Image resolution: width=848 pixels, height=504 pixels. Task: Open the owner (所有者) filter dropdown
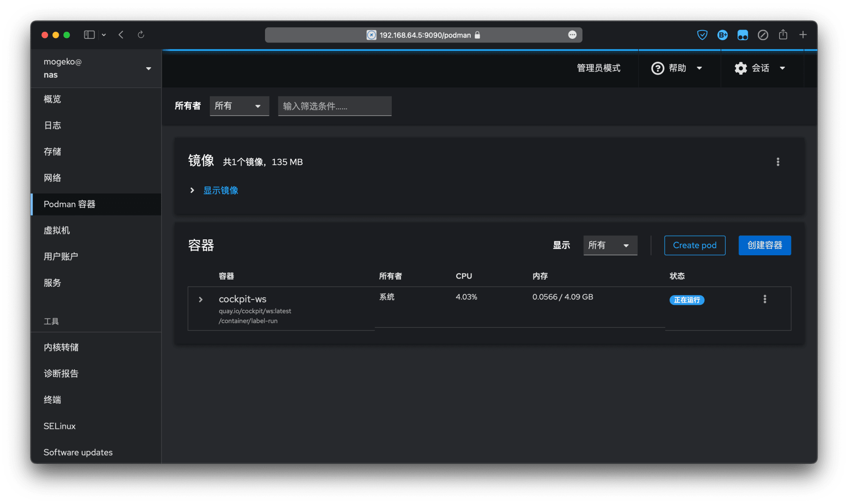(239, 106)
